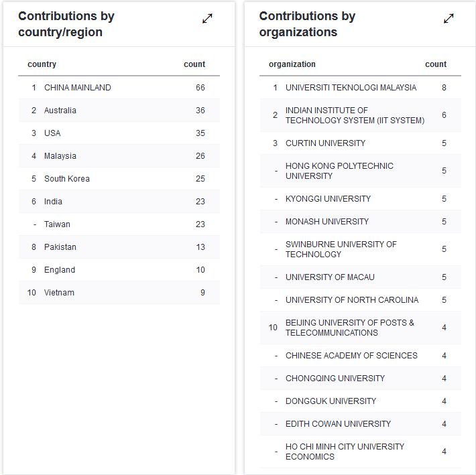
Task: Click UNIVERSITI TEKNOLOGI MALAYSIA entry
Action: point(351,88)
